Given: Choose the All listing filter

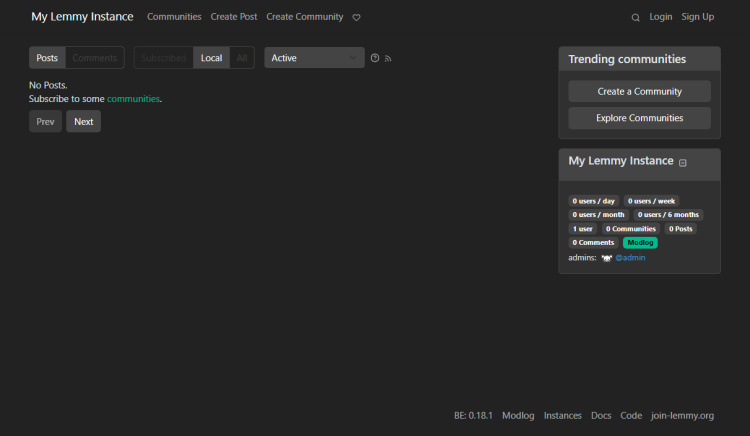Looking at the screenshot, I should (242, 58).
